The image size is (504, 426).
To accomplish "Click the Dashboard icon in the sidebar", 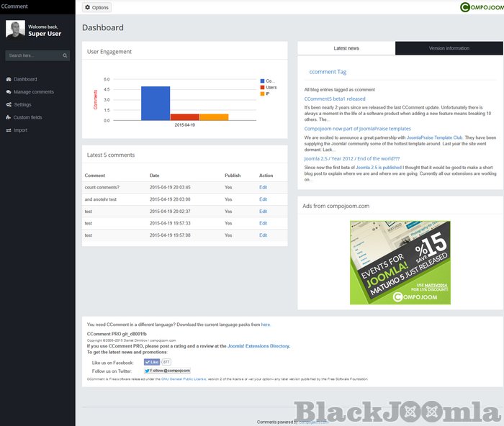I will click(x=8, y=79).
